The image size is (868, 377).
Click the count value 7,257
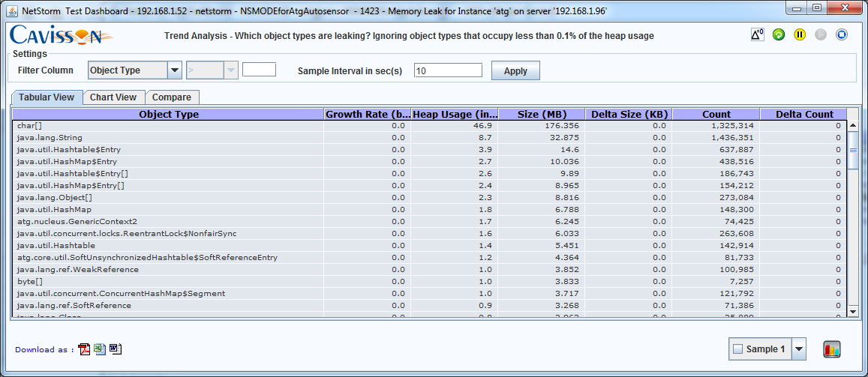(743, 281)
